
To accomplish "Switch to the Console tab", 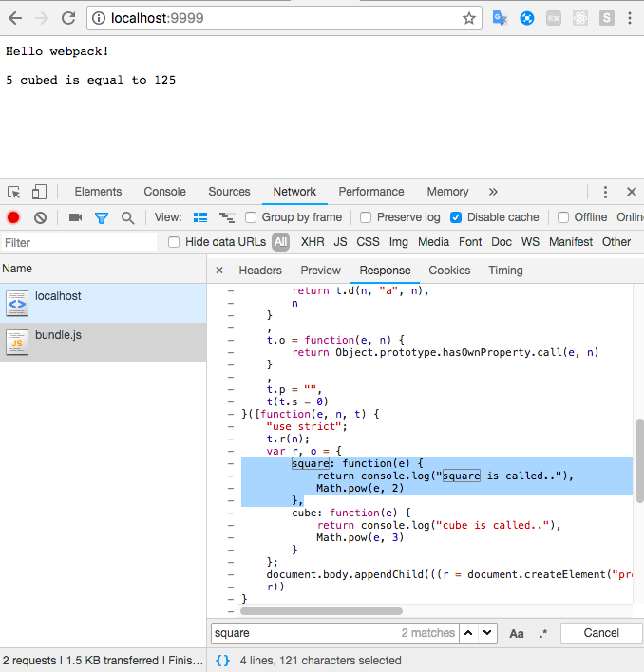I will pyautogui.click(x=164, y=192).
